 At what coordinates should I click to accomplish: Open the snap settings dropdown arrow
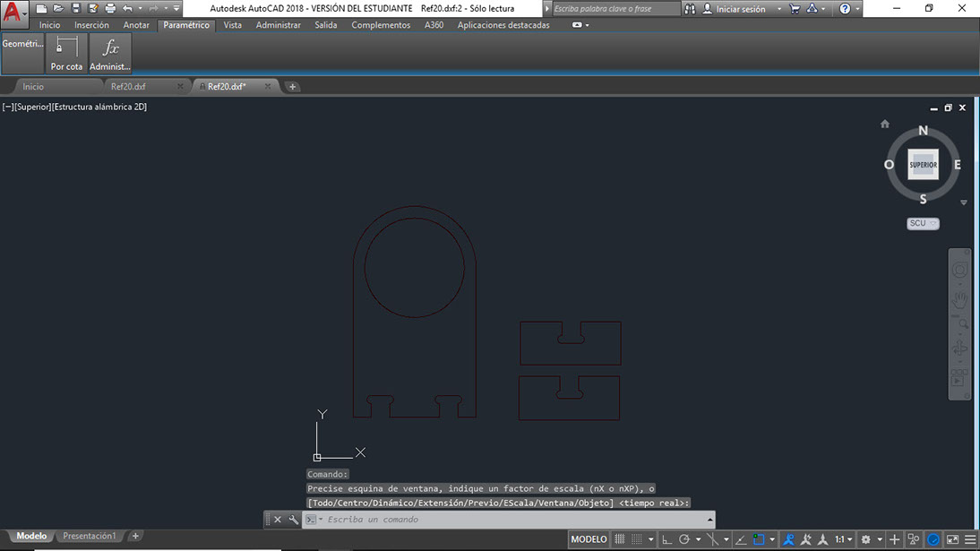650,539
